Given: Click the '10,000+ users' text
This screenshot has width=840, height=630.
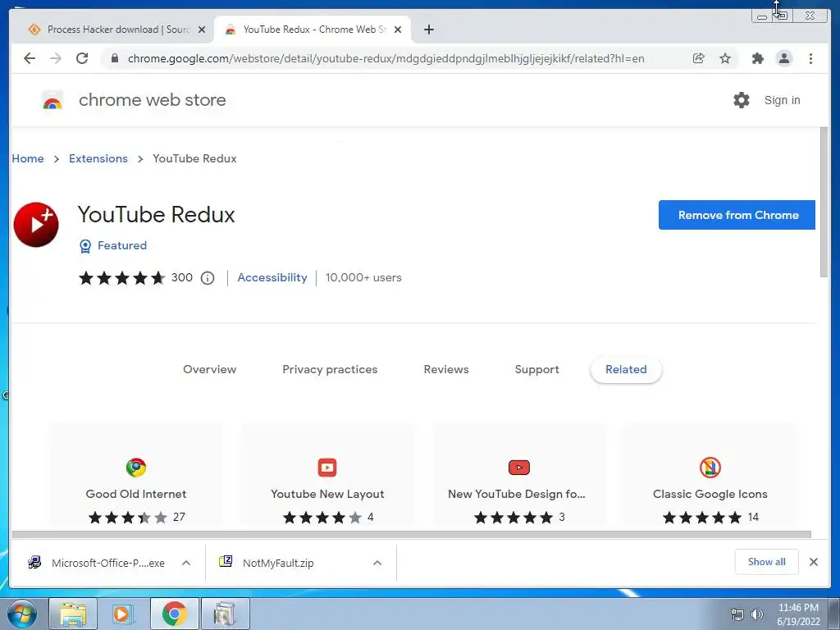Looking at the screenshot, I should [x=363, y=277].
